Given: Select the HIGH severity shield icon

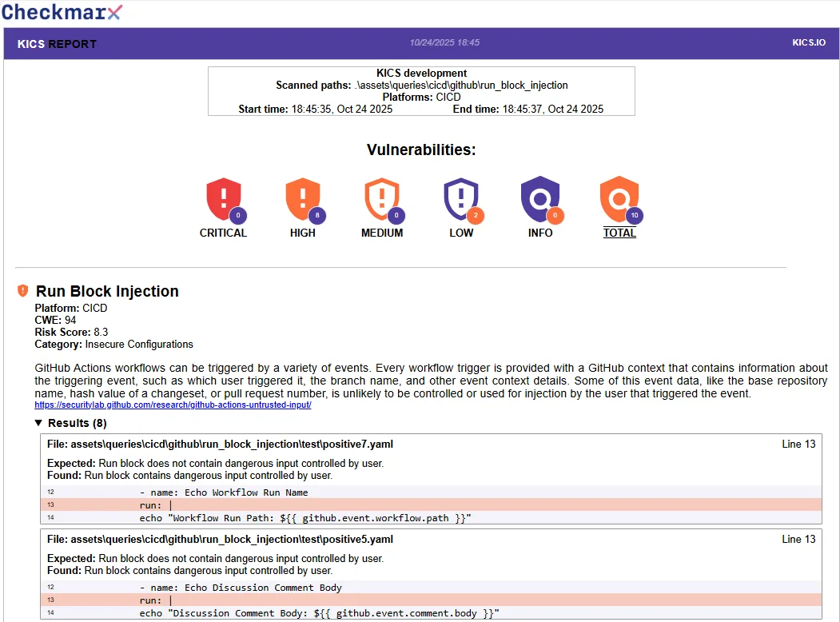Looking at the screenshot, I should click(302, 197).
